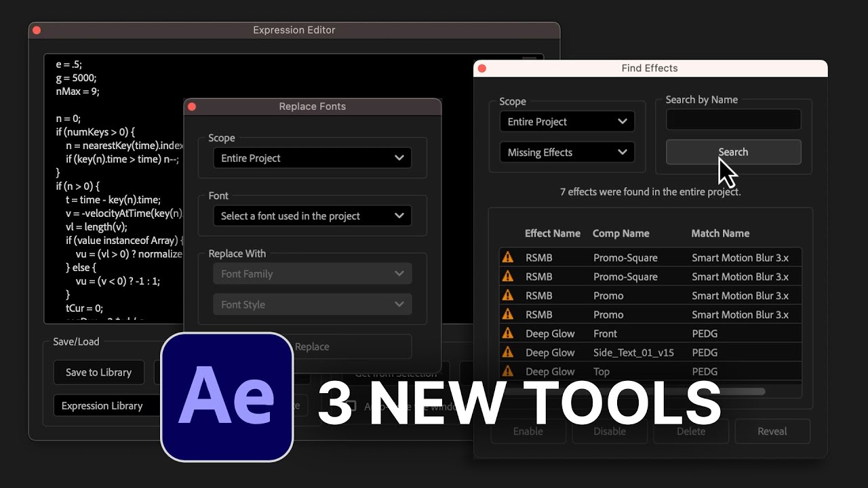
Task: Close the Find Effects window
Action: tap(482, 68)
